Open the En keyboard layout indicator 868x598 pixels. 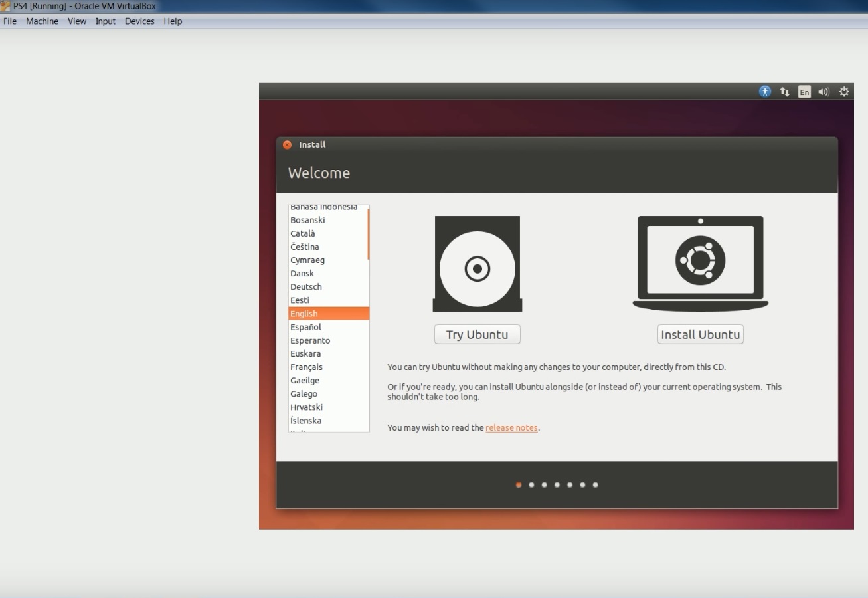[804, 92]
